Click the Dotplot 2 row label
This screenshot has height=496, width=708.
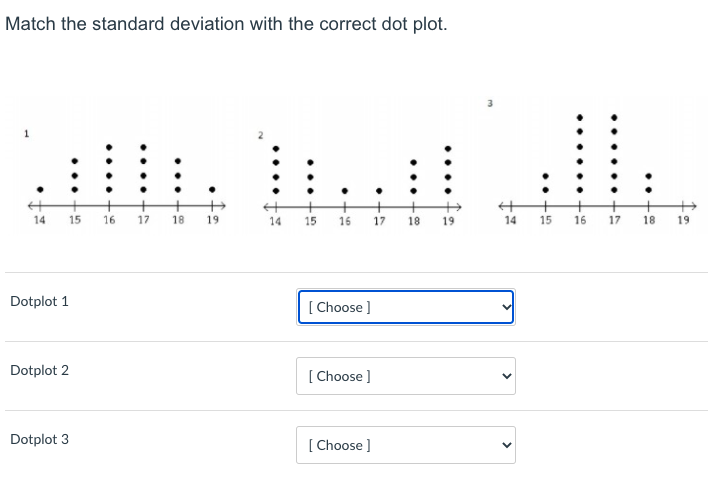pyautogui.click(x=39, y=370)
